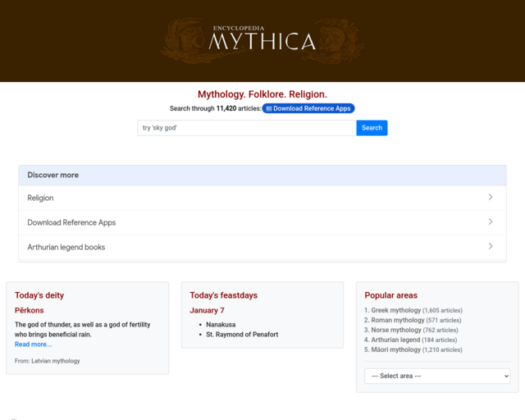525x420 pixels.
Task: Click the 'Mythology. Folklore. Religion.' tagline
Action: [x=262, y=94]
